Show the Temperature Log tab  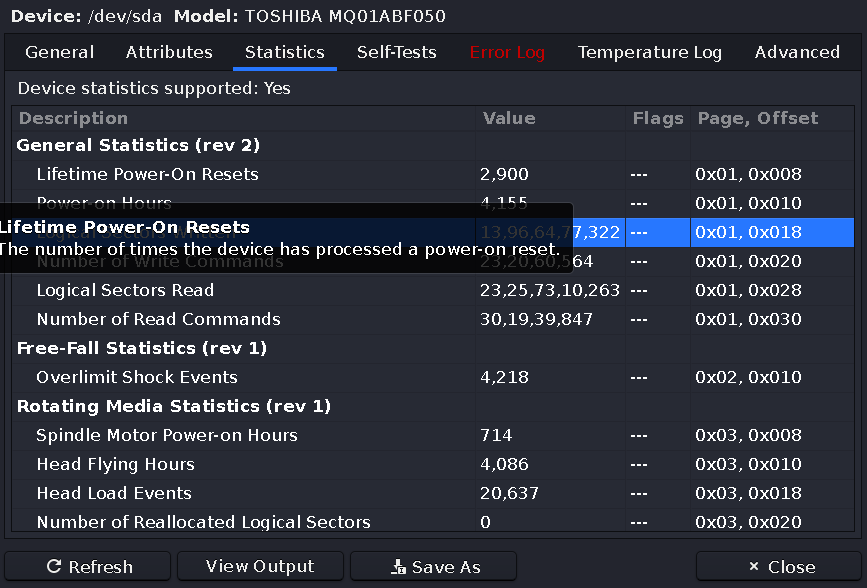650,53
